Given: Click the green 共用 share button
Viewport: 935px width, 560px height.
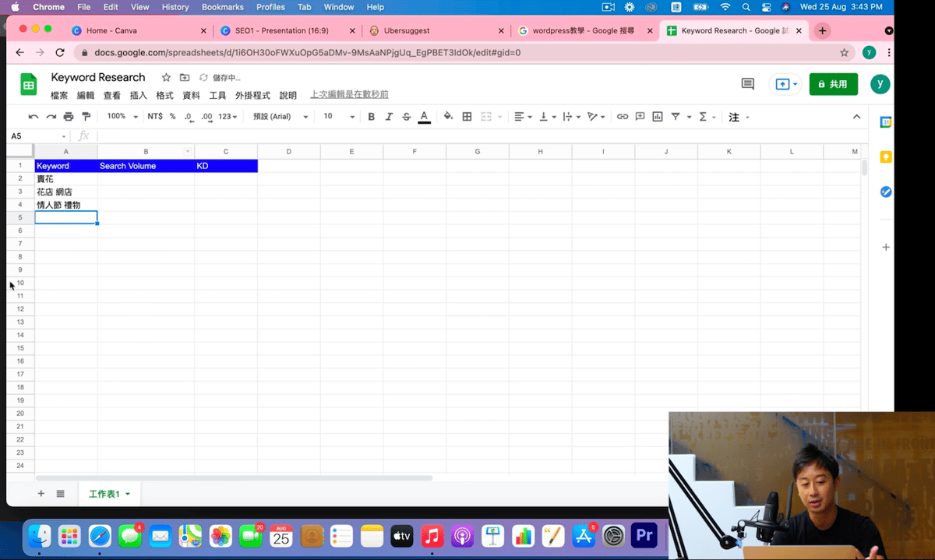Looking at the screenshot, I should point(833,84).
